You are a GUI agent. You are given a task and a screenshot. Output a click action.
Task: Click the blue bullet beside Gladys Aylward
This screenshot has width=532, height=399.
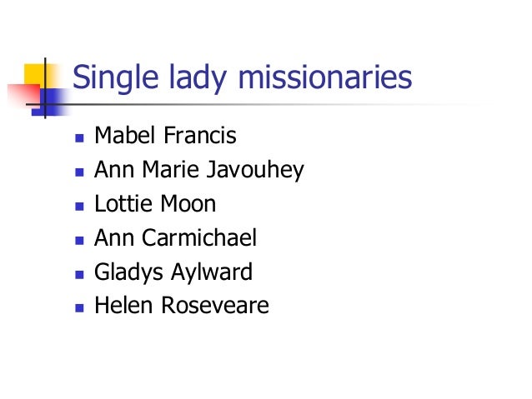79,274
